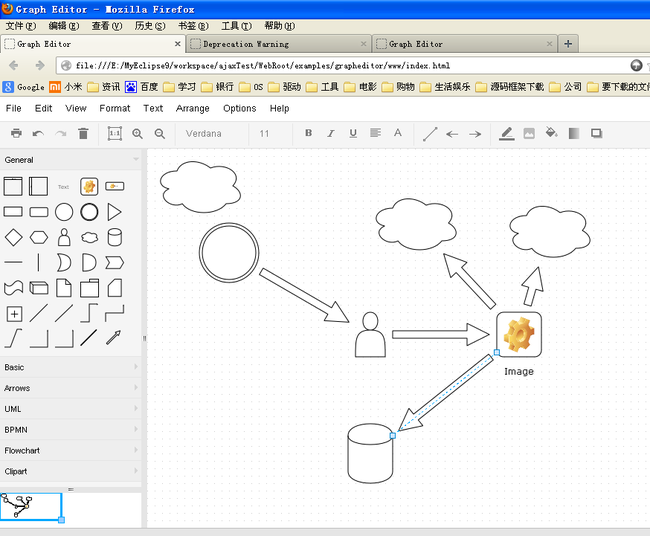
Task: Collapse the General shapes palette
Action: point(70,160)
